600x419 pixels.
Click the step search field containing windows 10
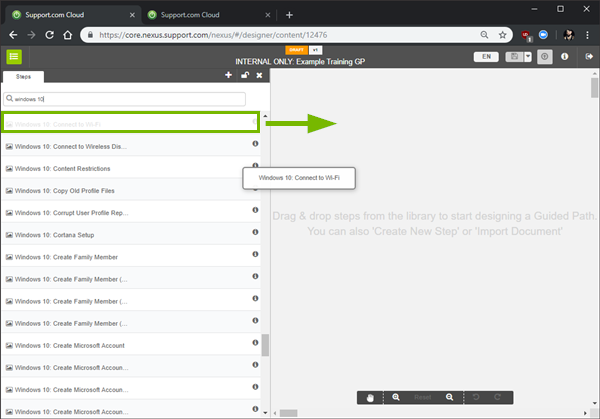click(x=125, y=99)
